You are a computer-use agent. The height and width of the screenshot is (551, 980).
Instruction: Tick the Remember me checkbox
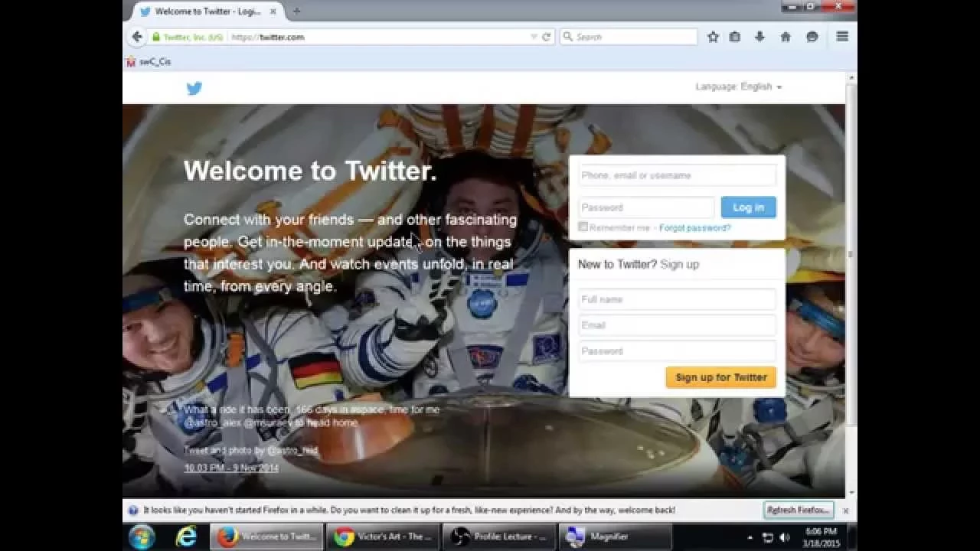click(x=583, y=227)
